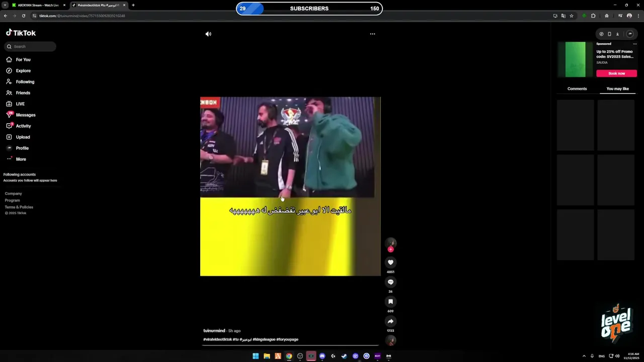Close the TikTok browser tab
Screen dimensions: 644x362
pyautogui.click(x=124, y=5)
